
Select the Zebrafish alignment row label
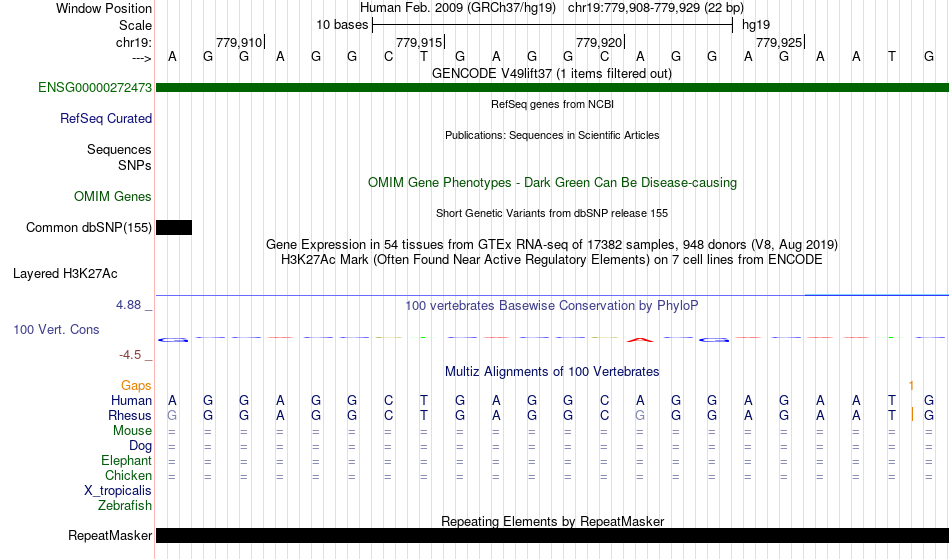[x=125, y=505]
